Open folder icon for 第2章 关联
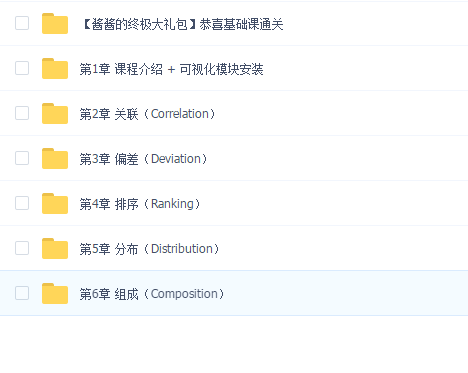This screenshot has width=468, height=373. click(55, 114)
